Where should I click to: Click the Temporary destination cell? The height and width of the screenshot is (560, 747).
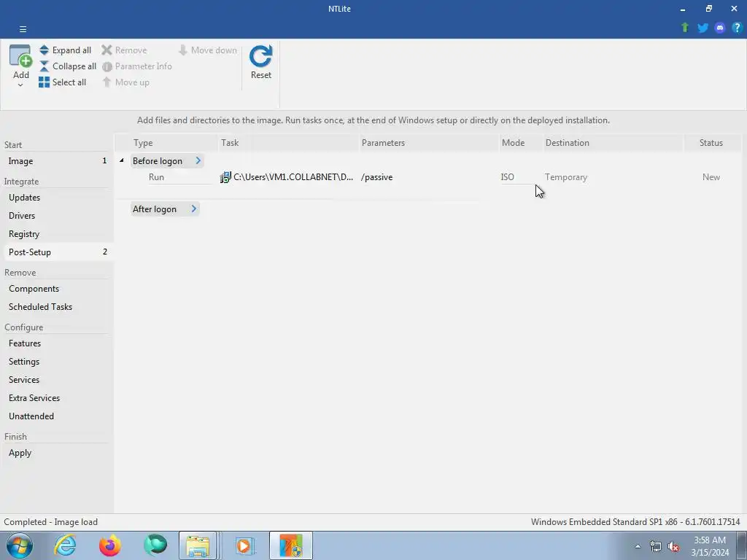tap(566, 177)
